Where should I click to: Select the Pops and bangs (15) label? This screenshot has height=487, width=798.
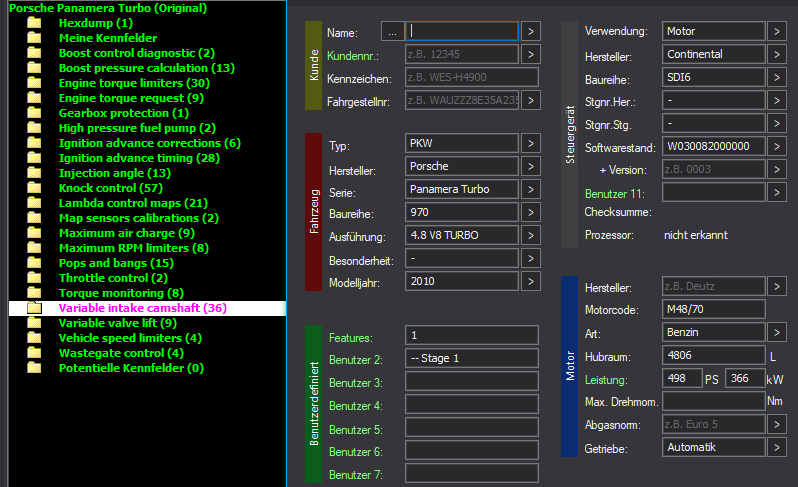[116, 263]
